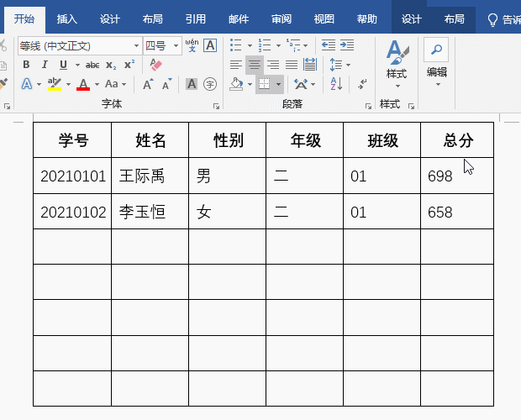Image resolution: width=521 pixels, height=420 pixels.
Task: Apply numbered list
Action: coord(265,45)
